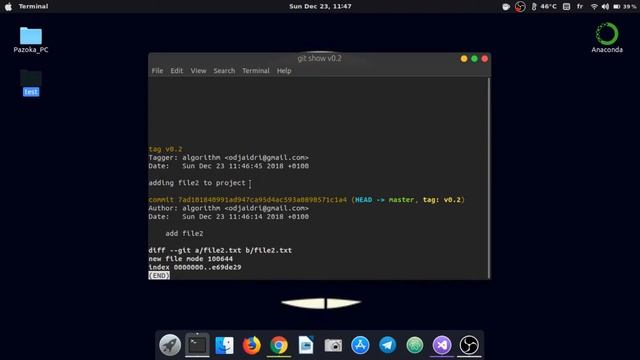Screen dimensions: 640x360
Task: Click the 'adding file2 to project' text
Action: [197, 183]
